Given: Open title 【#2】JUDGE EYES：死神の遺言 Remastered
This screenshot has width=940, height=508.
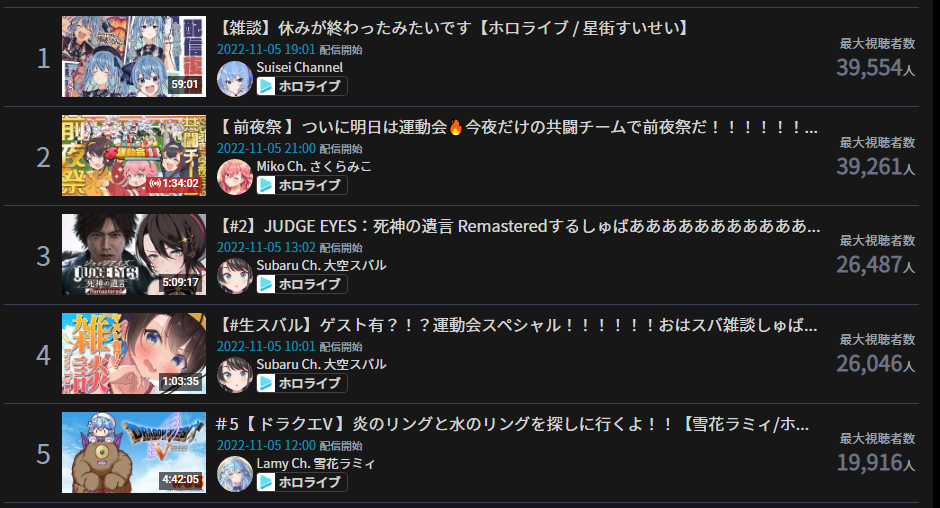Looking at the screenshot, I should (x=518, y=226).
